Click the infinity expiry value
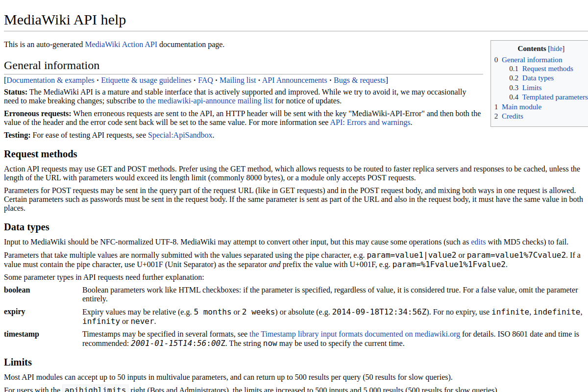The height and width of the screenshot is (392, 588). (x=101, y=321)
